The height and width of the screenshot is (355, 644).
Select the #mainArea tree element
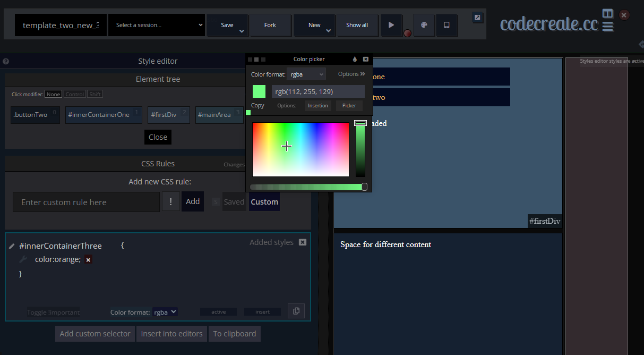click(220, 115)
